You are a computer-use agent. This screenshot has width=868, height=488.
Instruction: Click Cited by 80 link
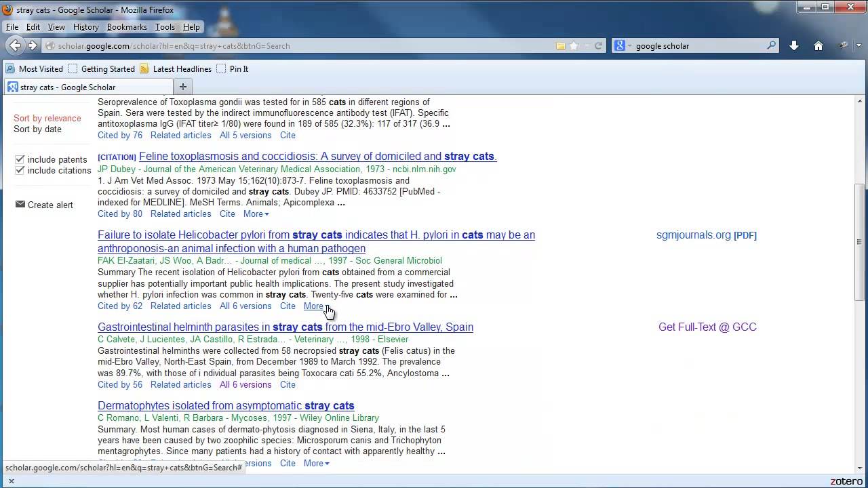120,213
